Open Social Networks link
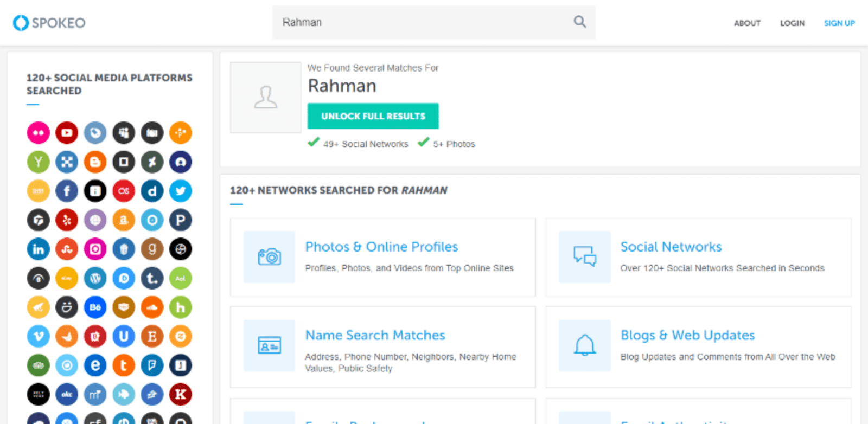Screen dimensions: 868x424 click(x=671, y=247)
